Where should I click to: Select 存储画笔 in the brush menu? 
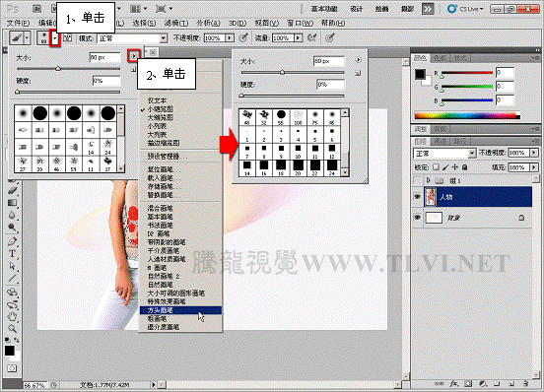[x=165, y=186]
